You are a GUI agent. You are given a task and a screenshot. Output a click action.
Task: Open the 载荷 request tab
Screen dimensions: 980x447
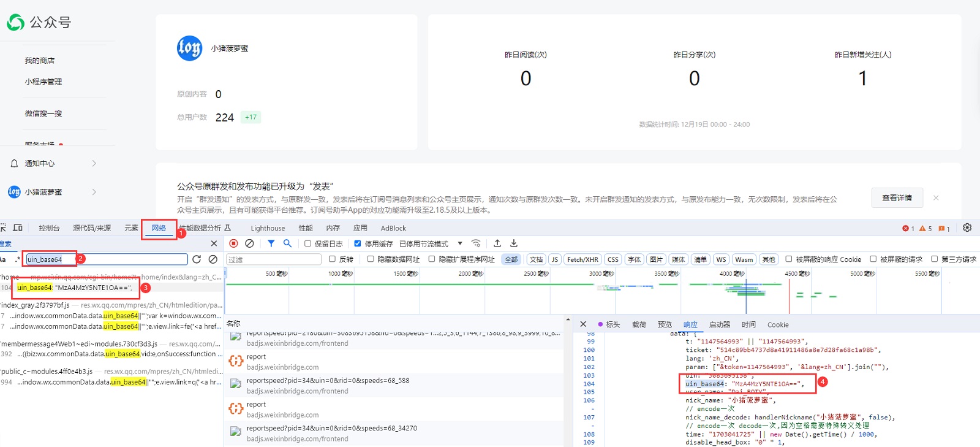[639, 324]
